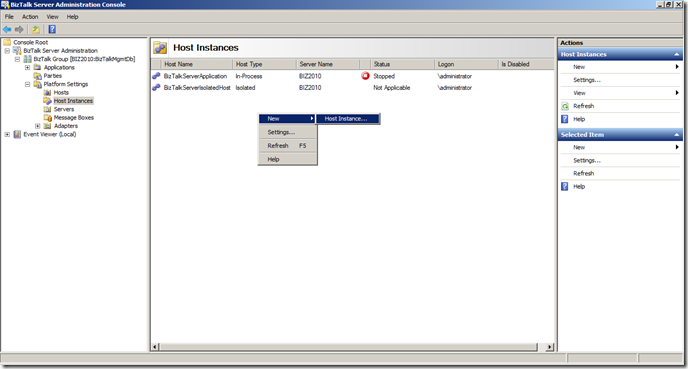The height and width of the screenshot is (369, 688).
Task: Click the Help icon under Selected Item
Action: tap(565, 186)
